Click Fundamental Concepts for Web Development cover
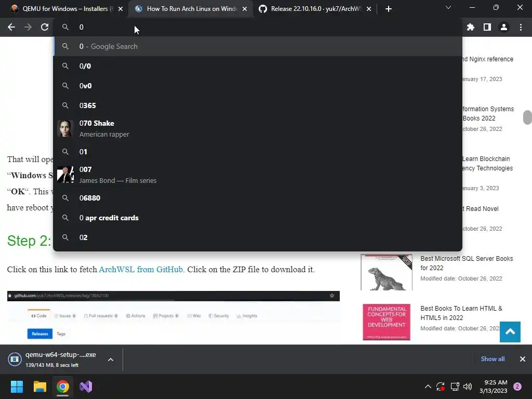This screenshot has width=532, height=399. point(387,322)
